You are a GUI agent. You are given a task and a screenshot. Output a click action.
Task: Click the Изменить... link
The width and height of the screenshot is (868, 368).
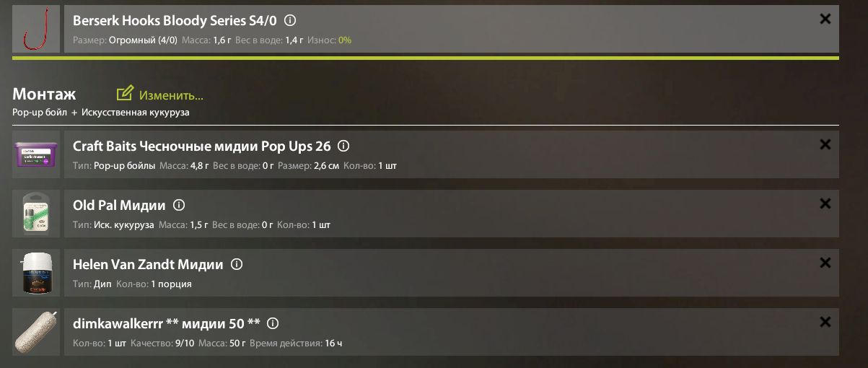click(x=171, y=95)
